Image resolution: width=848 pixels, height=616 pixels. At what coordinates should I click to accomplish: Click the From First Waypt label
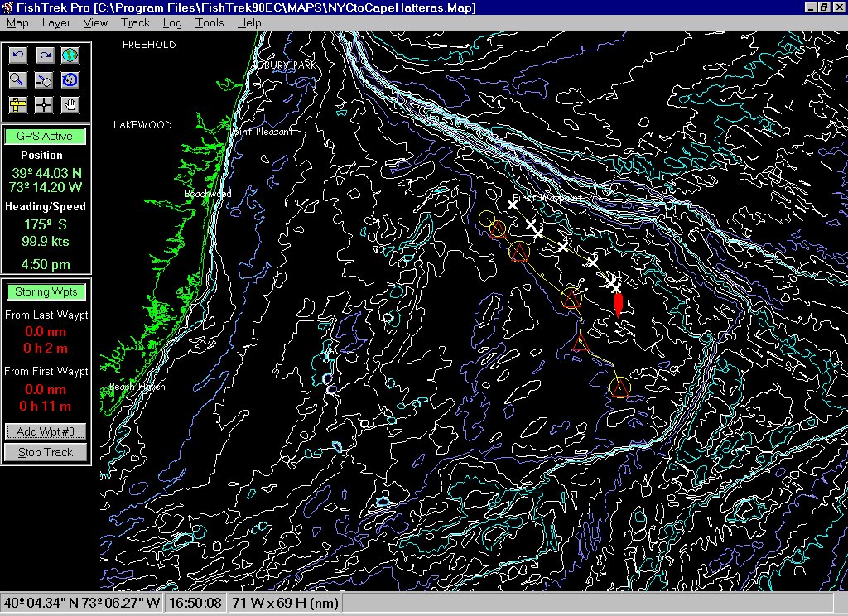46,372
